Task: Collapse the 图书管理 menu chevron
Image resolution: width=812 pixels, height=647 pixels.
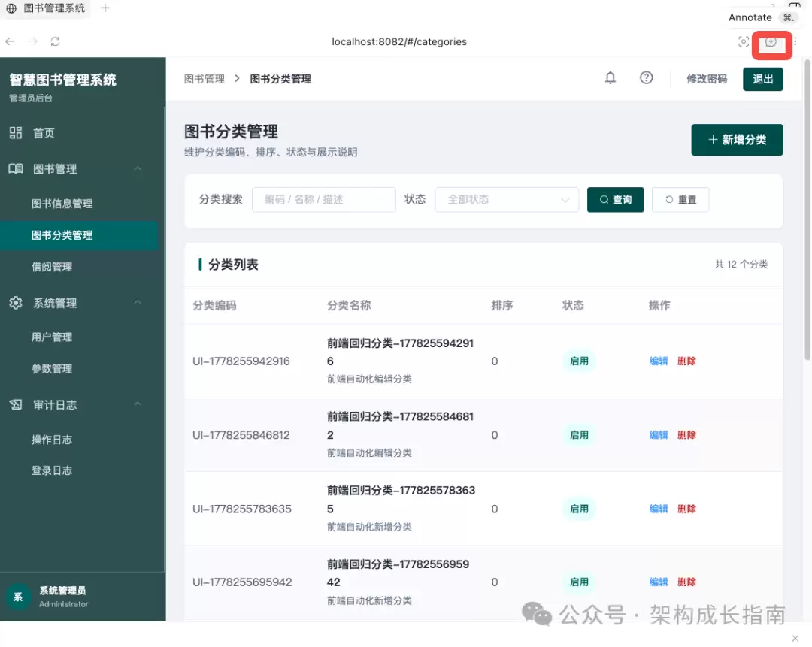Action: (x=138, y=169)
